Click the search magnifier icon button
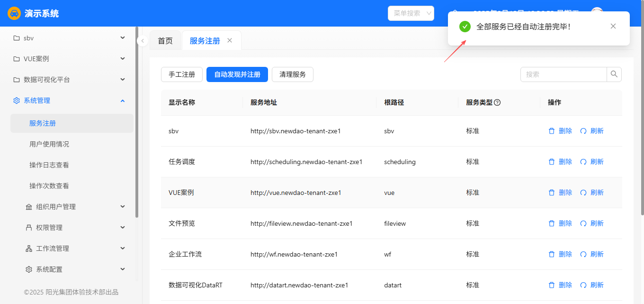Viewport: 644px width, 304px height. click(x=614, y=74)
